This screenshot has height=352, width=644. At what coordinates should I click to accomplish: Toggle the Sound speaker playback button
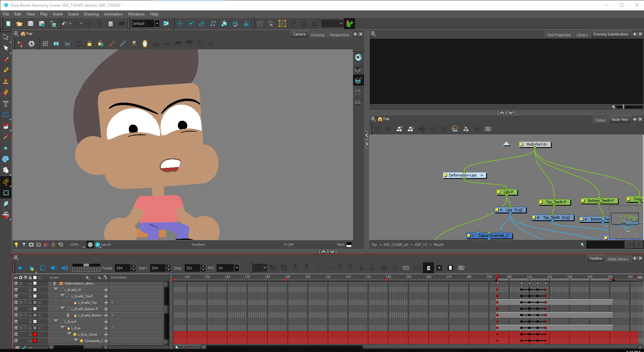coord(54,268)
